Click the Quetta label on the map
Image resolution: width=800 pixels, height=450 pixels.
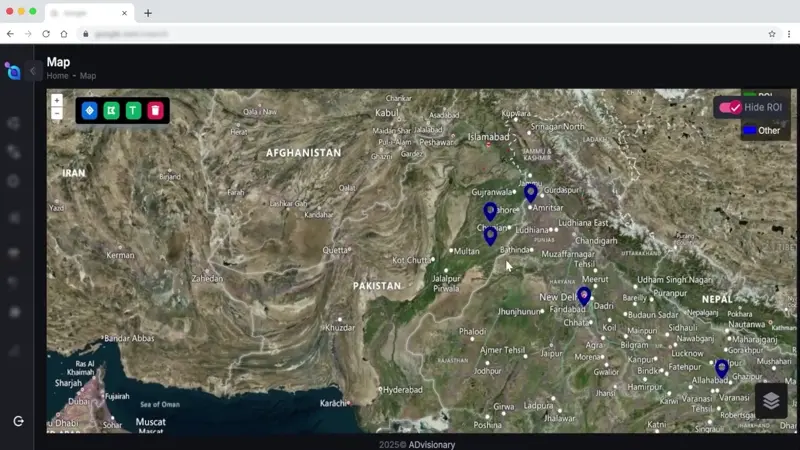335,250
